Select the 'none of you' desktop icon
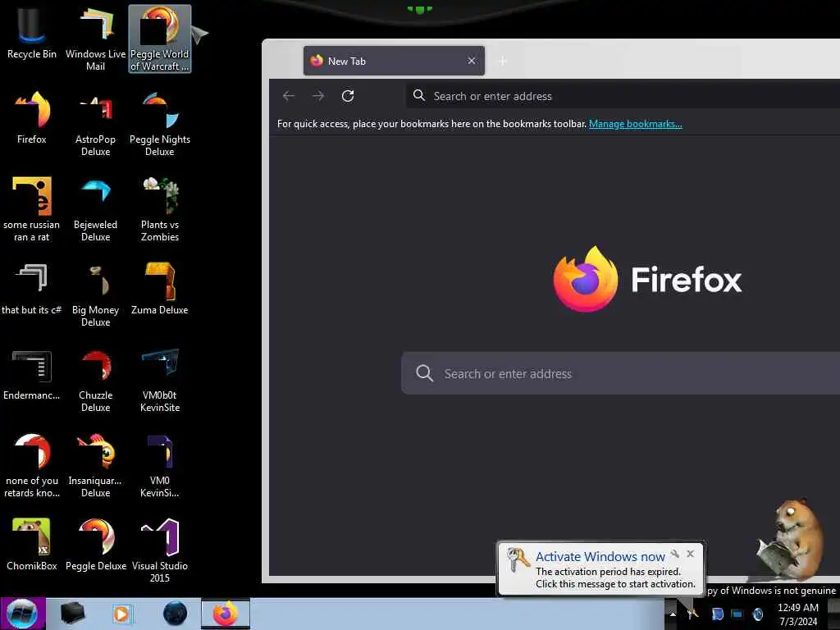Screen dimensions: 840x630 (x=32, y=466)
